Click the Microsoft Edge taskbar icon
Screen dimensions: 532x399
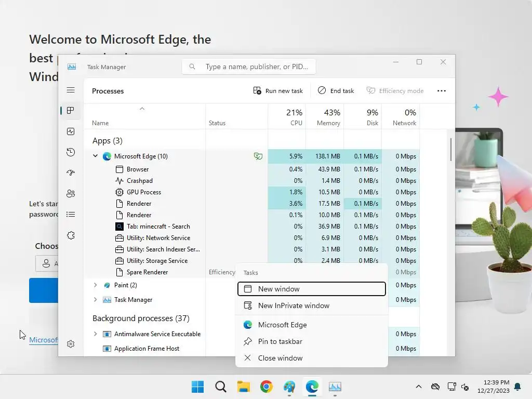[312, 387]
